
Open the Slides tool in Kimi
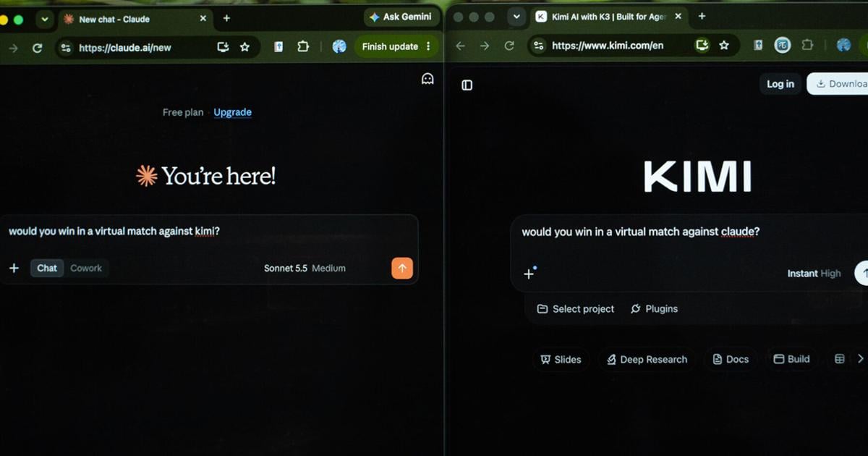click(x=561, y=359)
